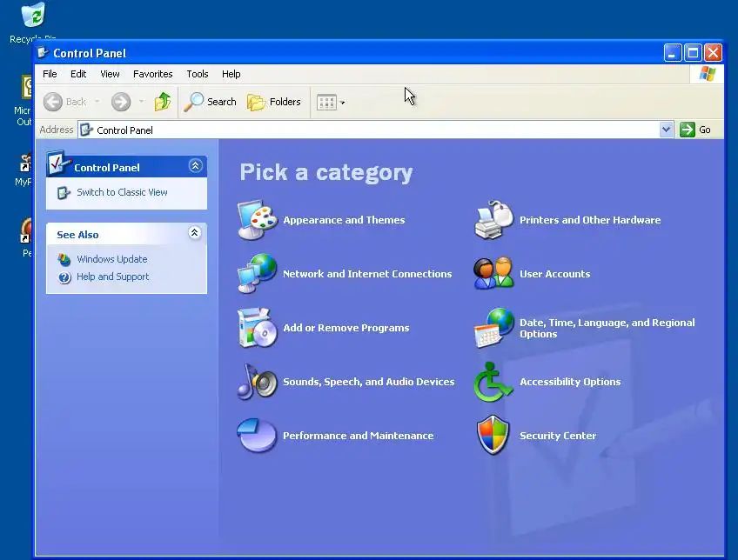This screenshot has height=560, width=738.
Task: Click the Security Center text link
Action: click(x=558, y=436)
